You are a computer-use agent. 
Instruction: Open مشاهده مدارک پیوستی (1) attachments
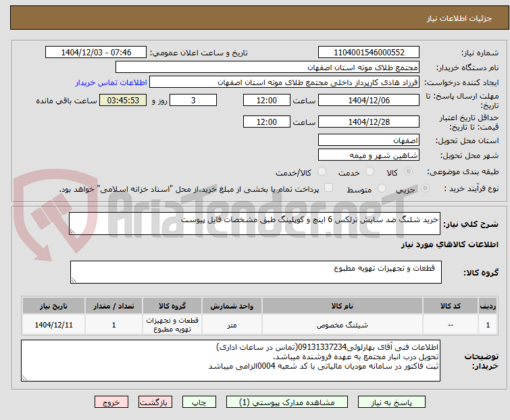[x=287, y=402]
